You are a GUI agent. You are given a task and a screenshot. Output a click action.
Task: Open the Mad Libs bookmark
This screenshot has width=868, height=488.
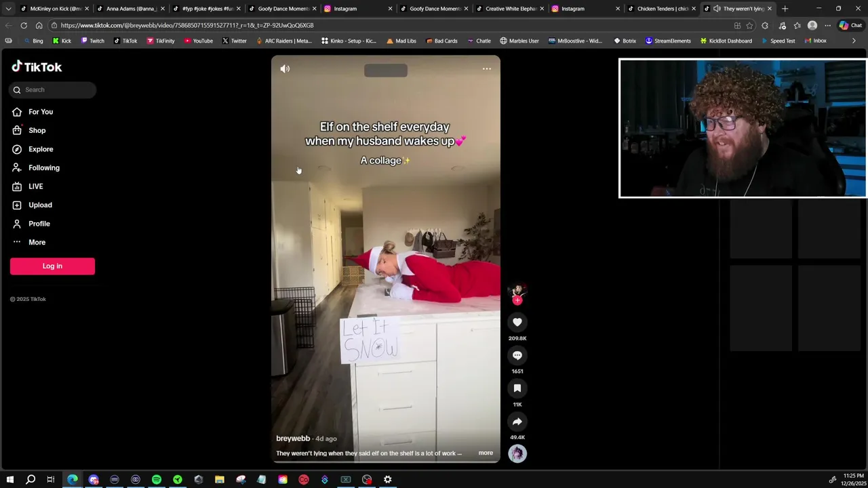pos(401,41)
